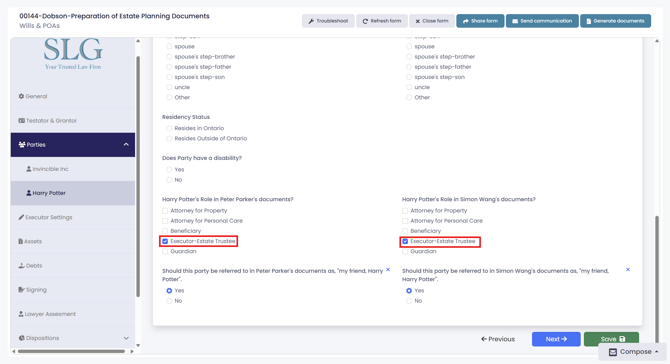Open the General section in sidebar
This screenshot has height=364, width=670.
(x=73, y=97)
